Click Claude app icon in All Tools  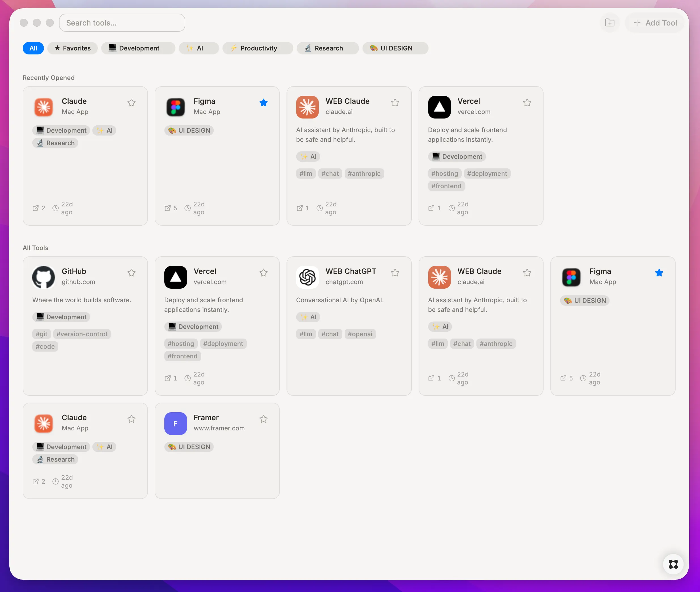pos(44,424)
